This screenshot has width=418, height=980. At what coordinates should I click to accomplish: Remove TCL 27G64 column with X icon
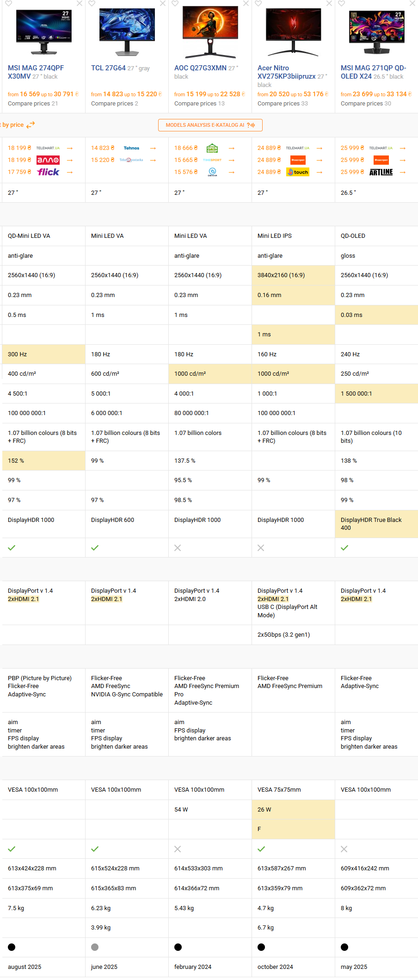[163, 3]
